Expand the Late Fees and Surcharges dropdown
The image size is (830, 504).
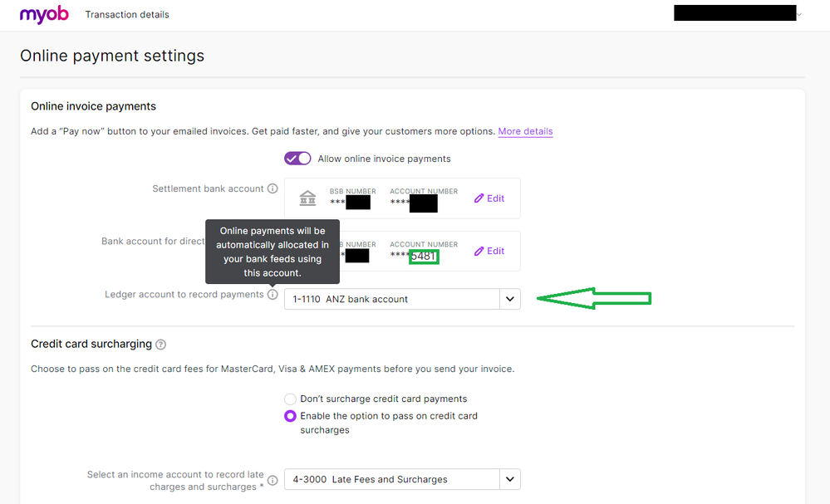click(509, 479)
